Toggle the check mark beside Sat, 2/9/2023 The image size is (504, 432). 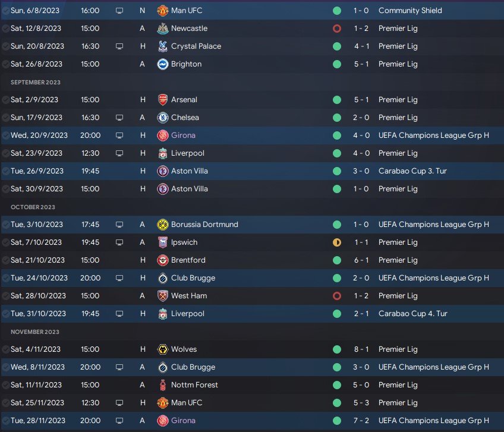[5, 100]
